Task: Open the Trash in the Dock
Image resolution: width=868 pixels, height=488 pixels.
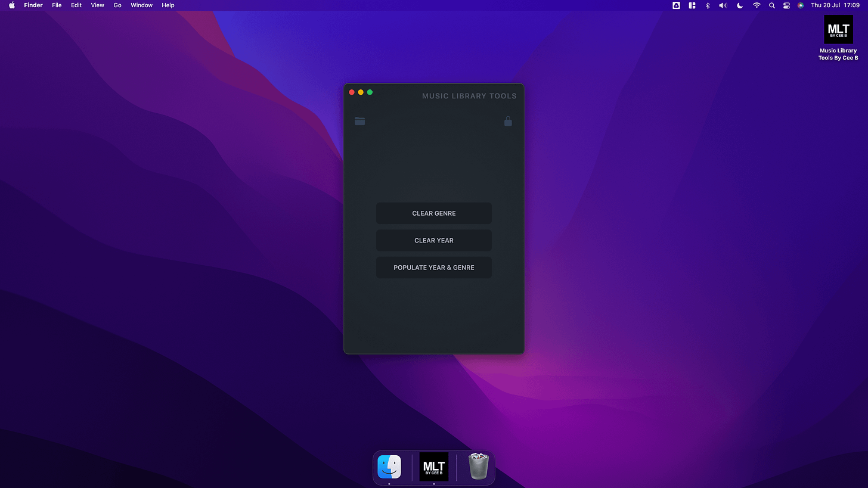Action: tap(478, 467)
